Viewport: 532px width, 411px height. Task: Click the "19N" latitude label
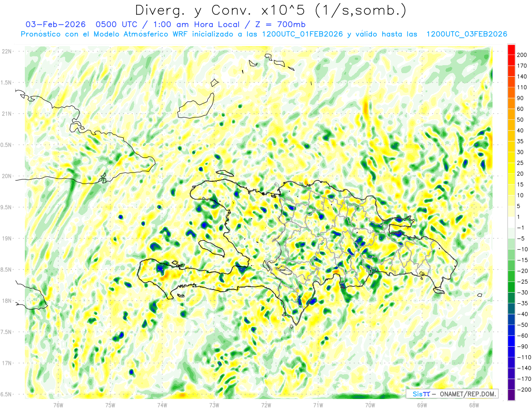tap(6, 239)
